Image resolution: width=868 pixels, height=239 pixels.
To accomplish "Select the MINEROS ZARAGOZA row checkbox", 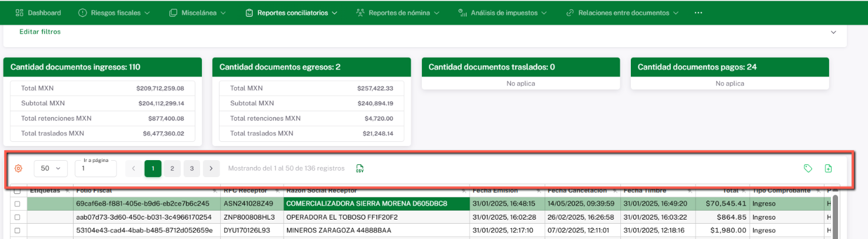I will point(17,230).
